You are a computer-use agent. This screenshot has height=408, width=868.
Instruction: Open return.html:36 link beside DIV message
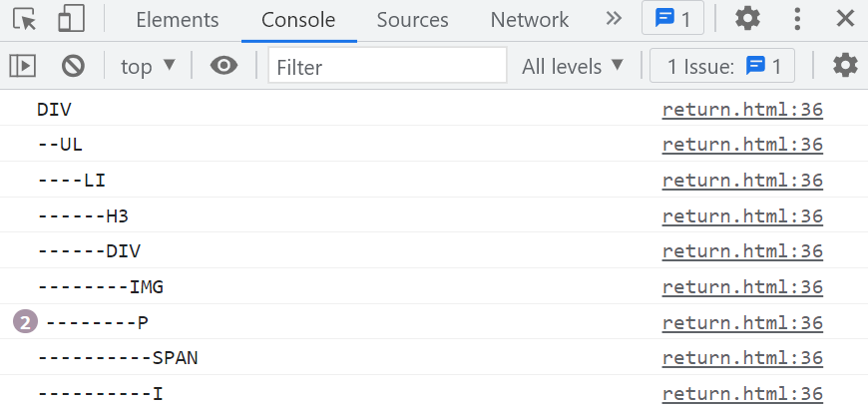click(x=742, y=110)
